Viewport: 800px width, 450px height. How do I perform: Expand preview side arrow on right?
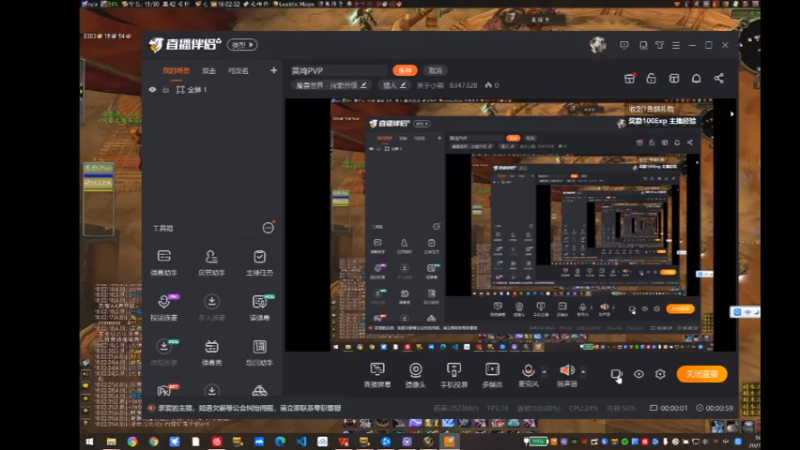coord(732,114)
